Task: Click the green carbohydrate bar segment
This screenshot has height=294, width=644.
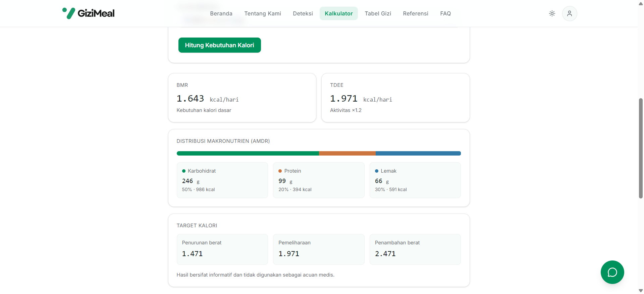Action: [x=248, y=153]
